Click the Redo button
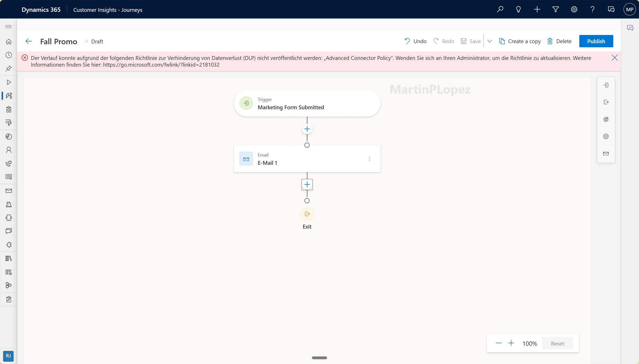 coord(444,41)
